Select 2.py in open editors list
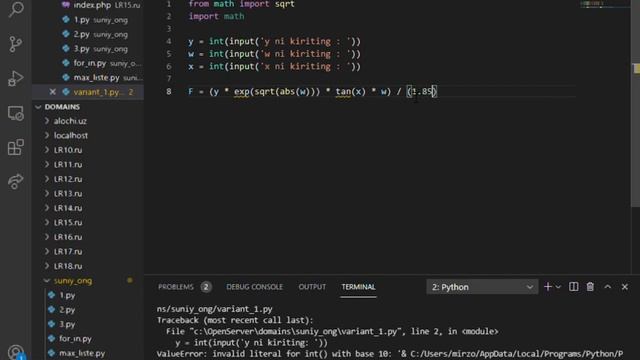The height and width of the screenshot is (360, 640). coord(88,34)
